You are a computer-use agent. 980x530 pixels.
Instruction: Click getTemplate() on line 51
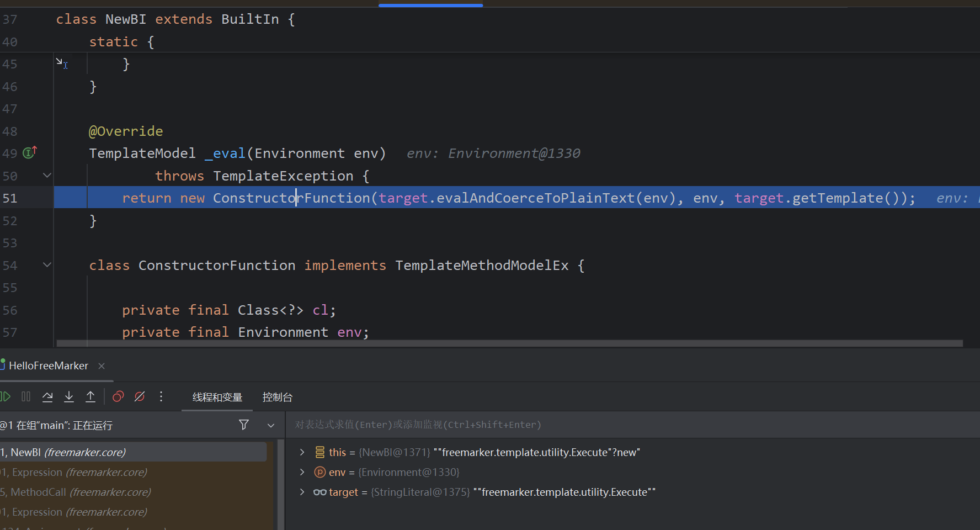click(846, 198)
